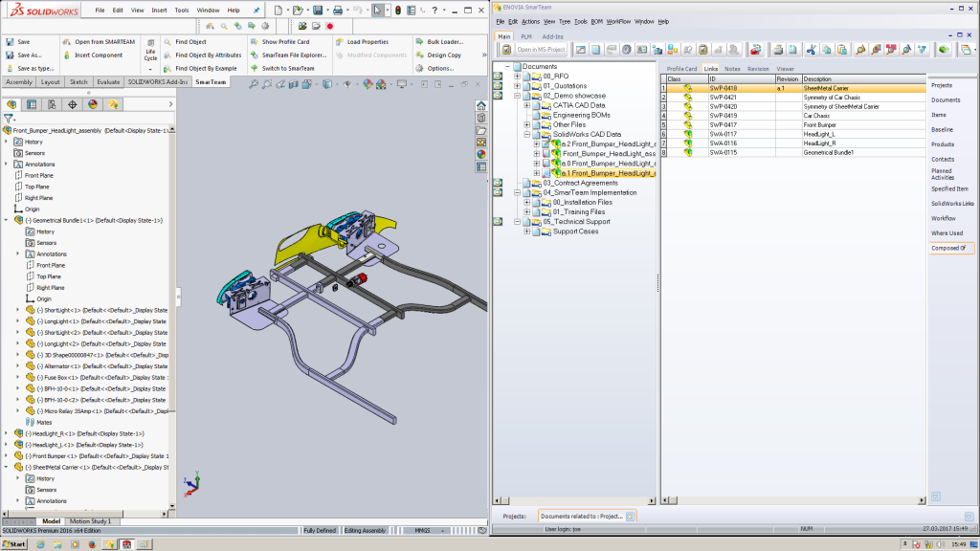
Task: Expand the SmarTeam ribbon overflow chevron
Action: (x=483, y=55)
